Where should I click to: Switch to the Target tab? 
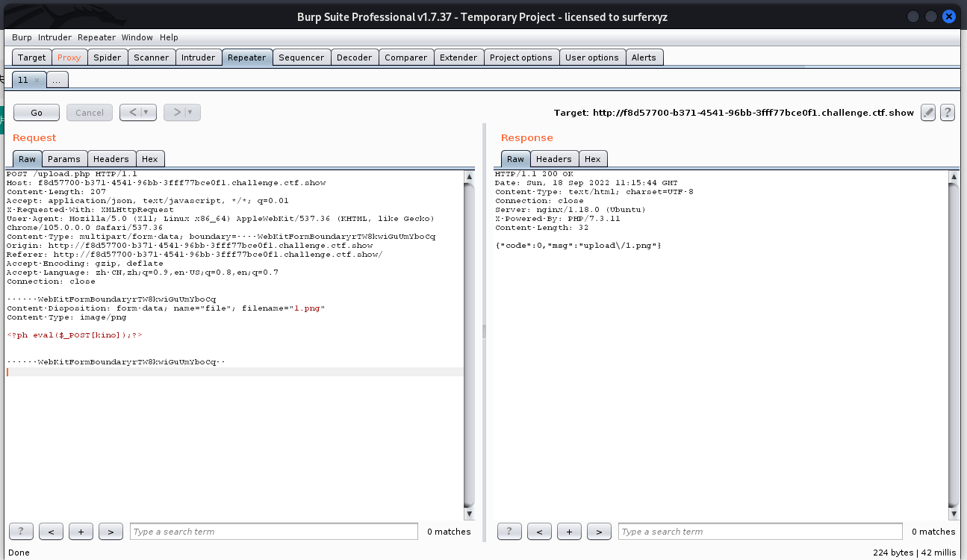[32, 57]
